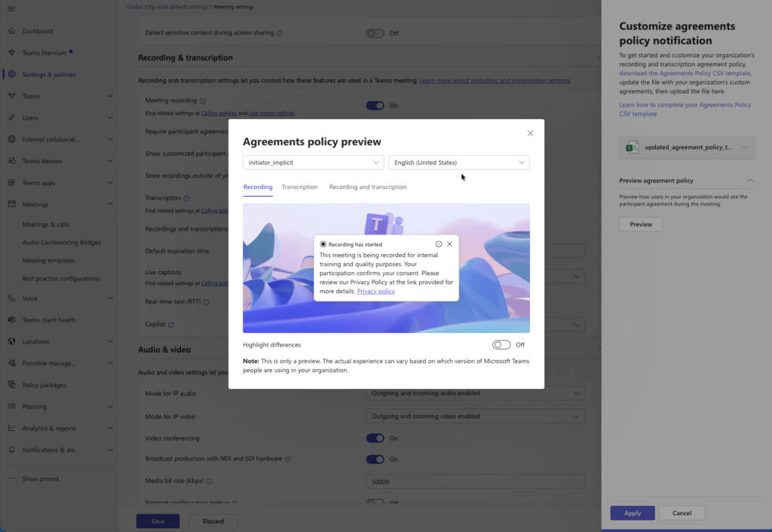Open the Users section icon
The image size is (772, 532).
[x=12, y=118]
